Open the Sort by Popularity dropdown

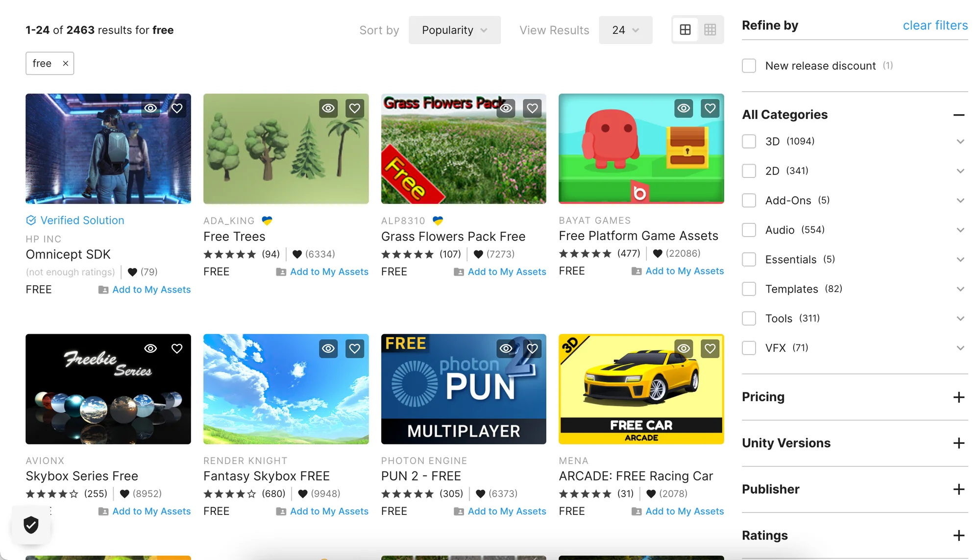click(454, 30)
